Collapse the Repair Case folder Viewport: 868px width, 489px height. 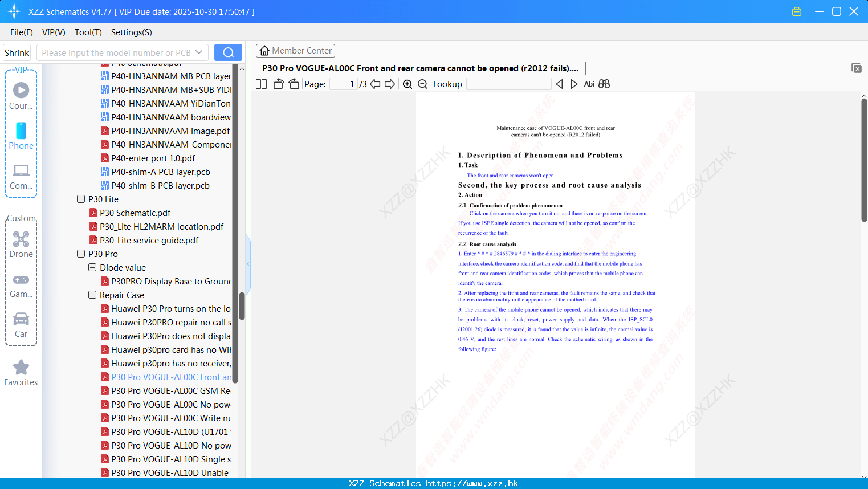click(x=92, y=295)
